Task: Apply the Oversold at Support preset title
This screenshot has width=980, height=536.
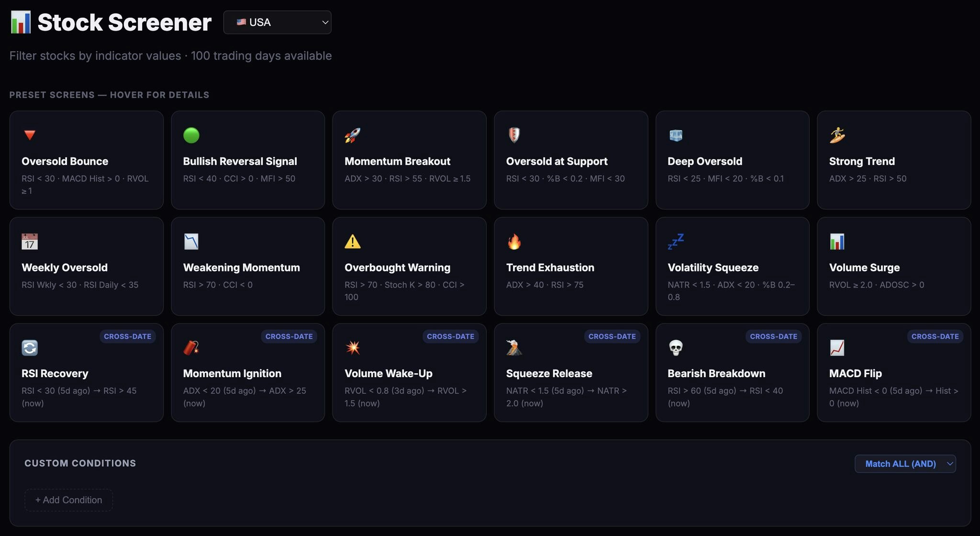Action: coord(557,161)
